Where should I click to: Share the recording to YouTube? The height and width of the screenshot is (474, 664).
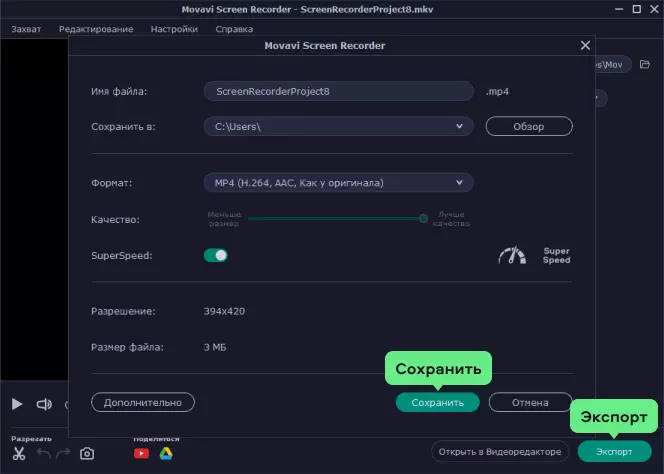[141, 454]
